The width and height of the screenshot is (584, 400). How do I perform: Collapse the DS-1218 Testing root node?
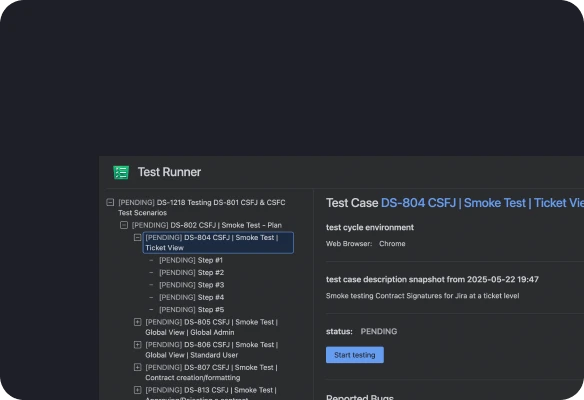[110, 203]
